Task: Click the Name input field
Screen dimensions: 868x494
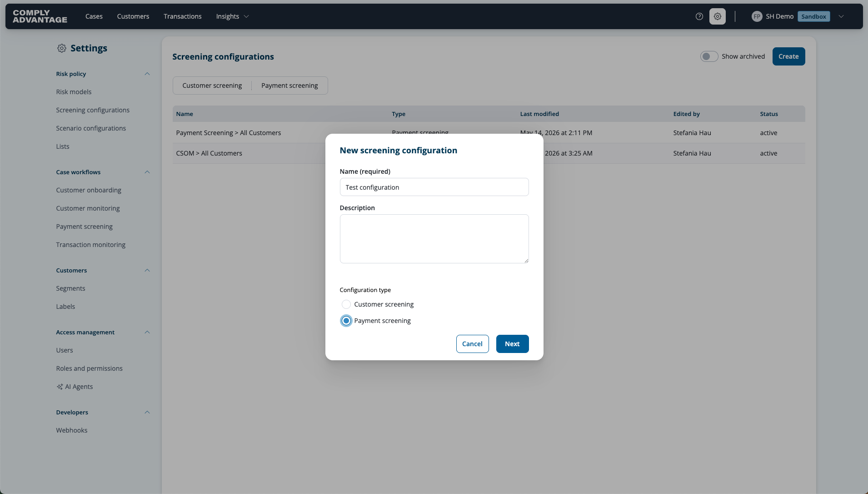Action: click(434, 187)
